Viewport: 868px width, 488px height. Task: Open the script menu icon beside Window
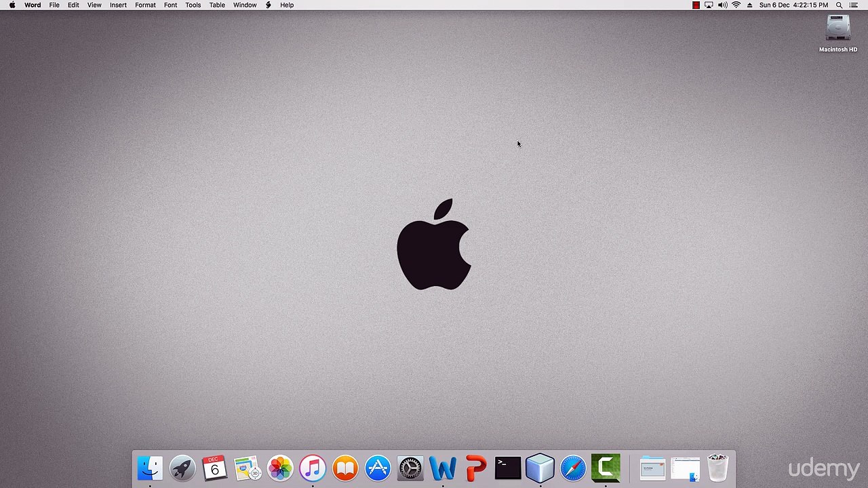tap(269, 5)
